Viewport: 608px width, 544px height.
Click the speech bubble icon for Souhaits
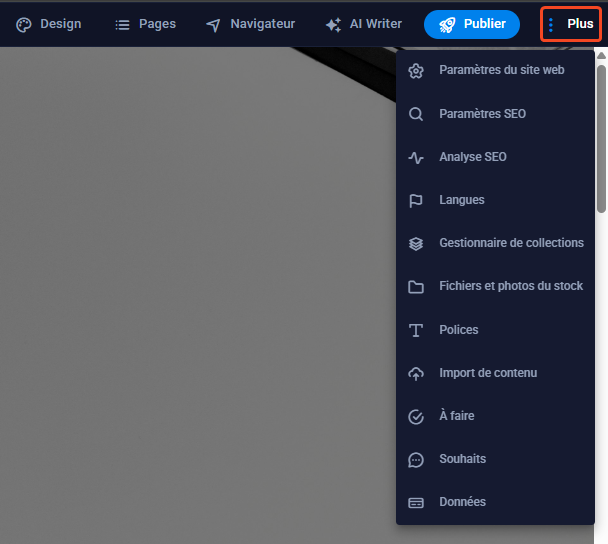416,459
